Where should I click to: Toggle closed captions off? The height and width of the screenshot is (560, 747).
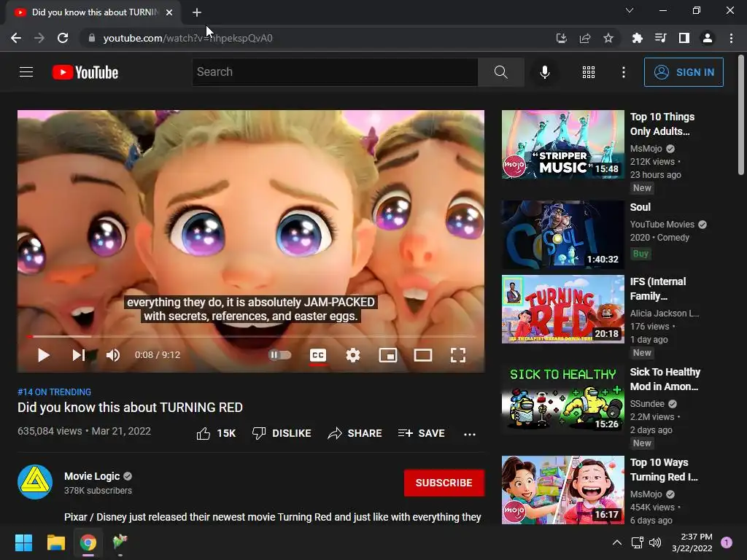(x=318, y=355)
